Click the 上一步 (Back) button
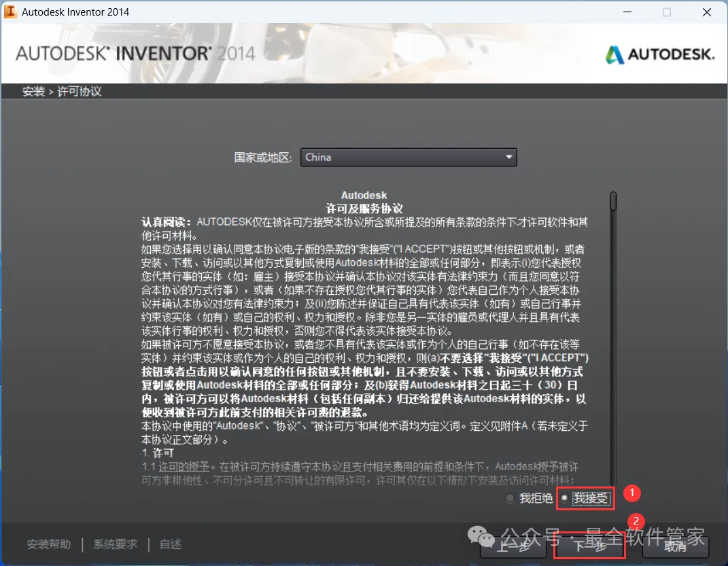 [x=513, y=546]
